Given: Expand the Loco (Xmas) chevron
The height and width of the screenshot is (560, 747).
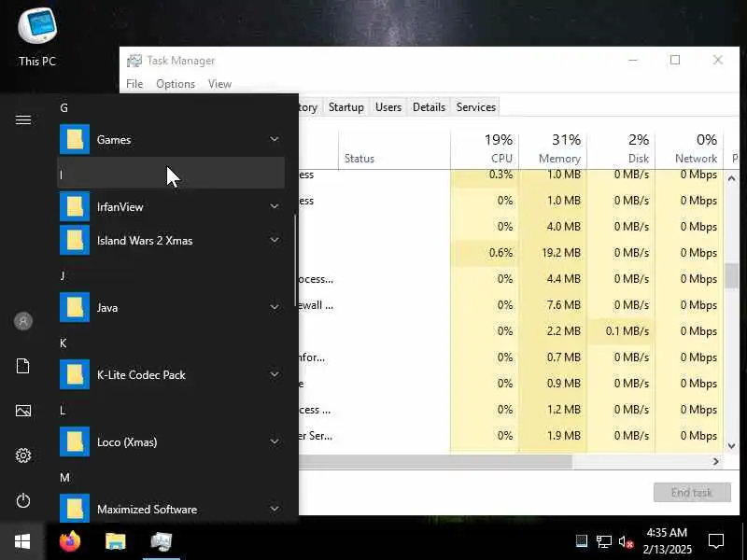Looking at the screenshot, I should point(275,441).
